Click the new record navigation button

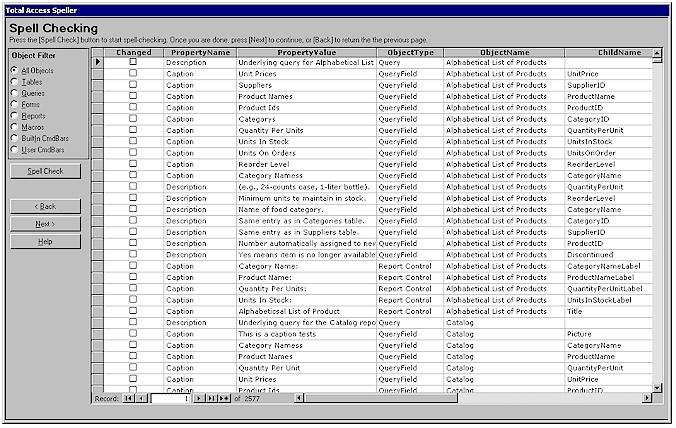225,398
